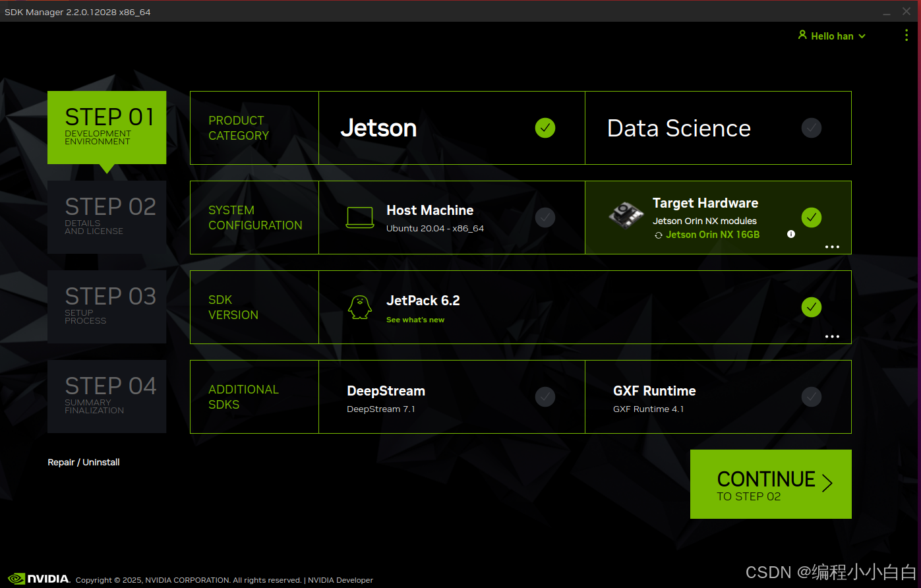The image size is (921, 588).
Task: Click the Host Machine laptop icon
Action: [359, 216]
